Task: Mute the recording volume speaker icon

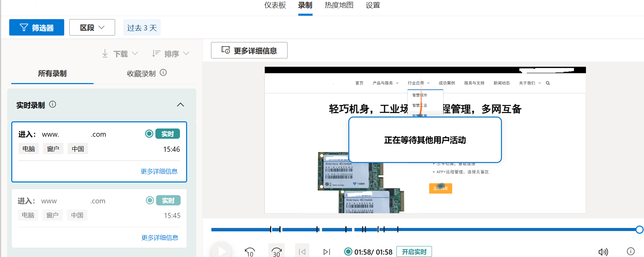Action: tap(603, 252)
